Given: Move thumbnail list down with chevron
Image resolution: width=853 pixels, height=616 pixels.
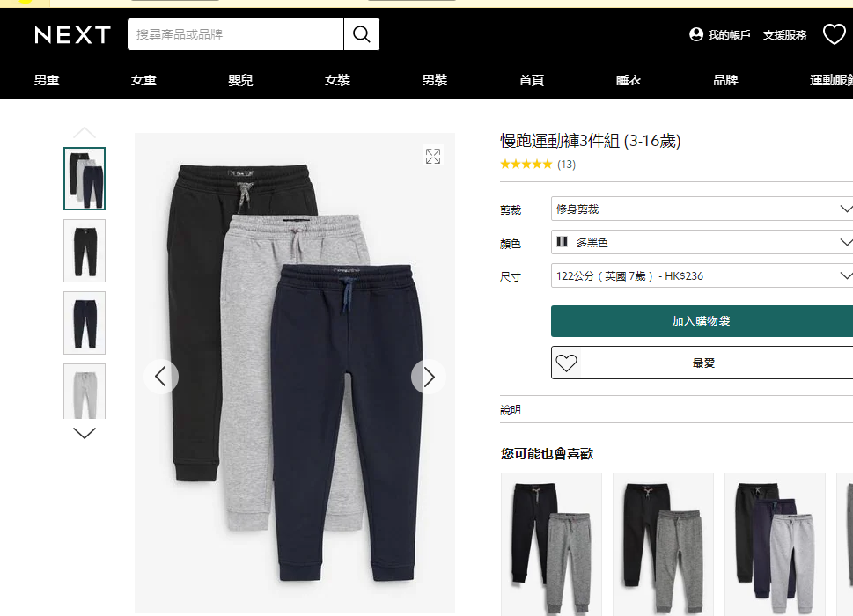Looking at the screenshot, I should point(85,433).
